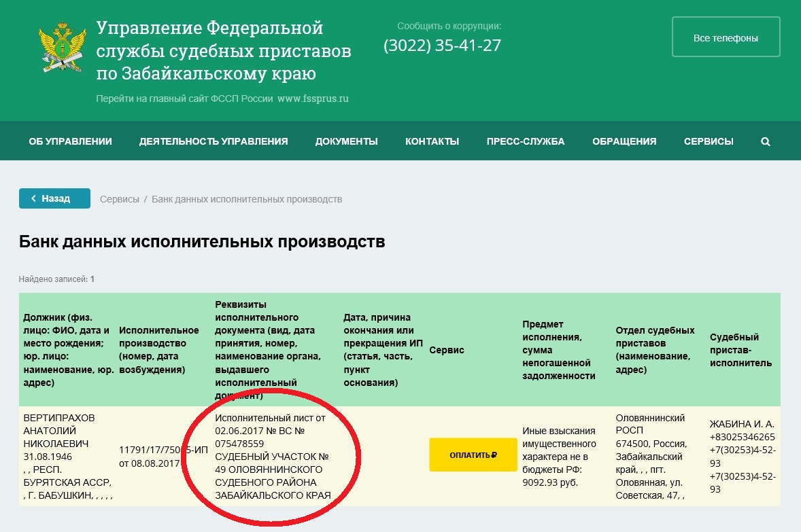Click column header Должник (физ. лицо...)

point(69,350)
